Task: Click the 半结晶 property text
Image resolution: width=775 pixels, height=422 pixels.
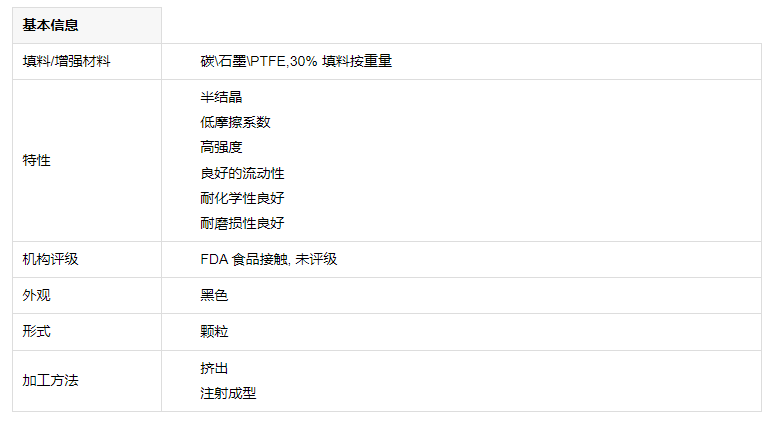Action: 221,97
